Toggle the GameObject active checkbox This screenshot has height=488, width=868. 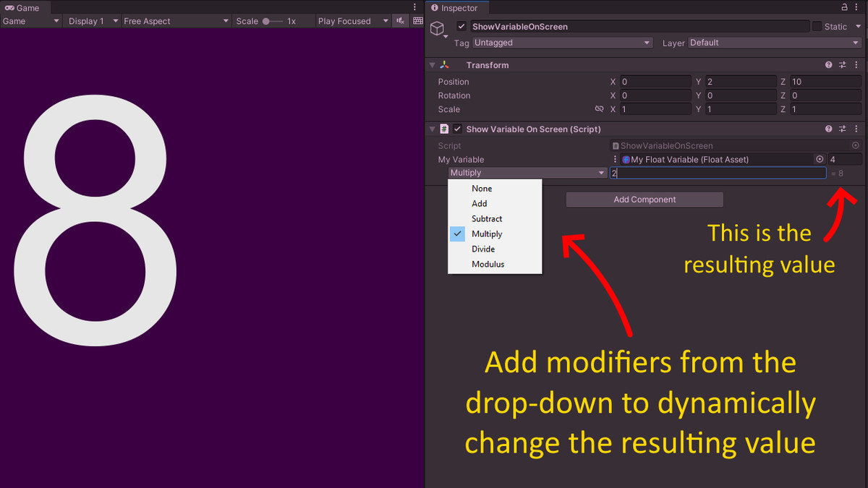461,26
